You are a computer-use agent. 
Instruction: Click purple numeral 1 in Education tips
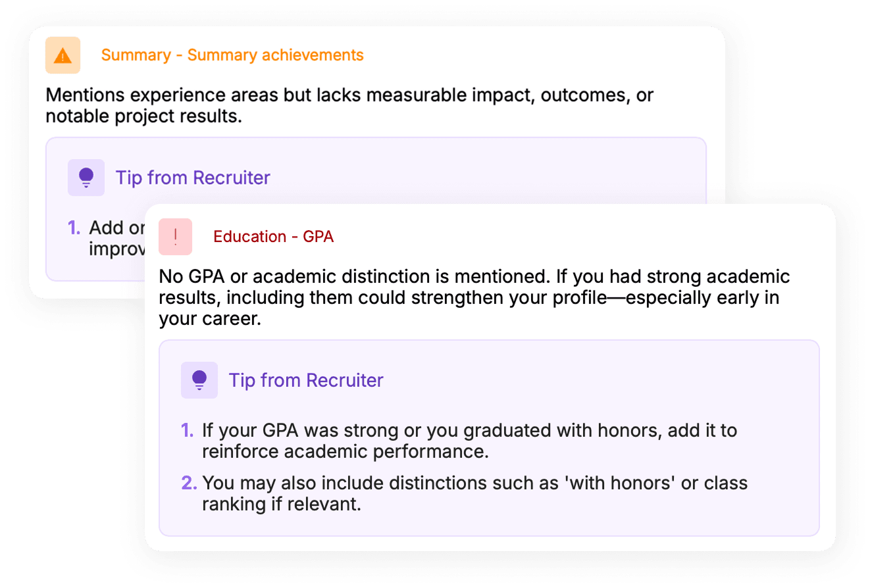tap(188, 431)
